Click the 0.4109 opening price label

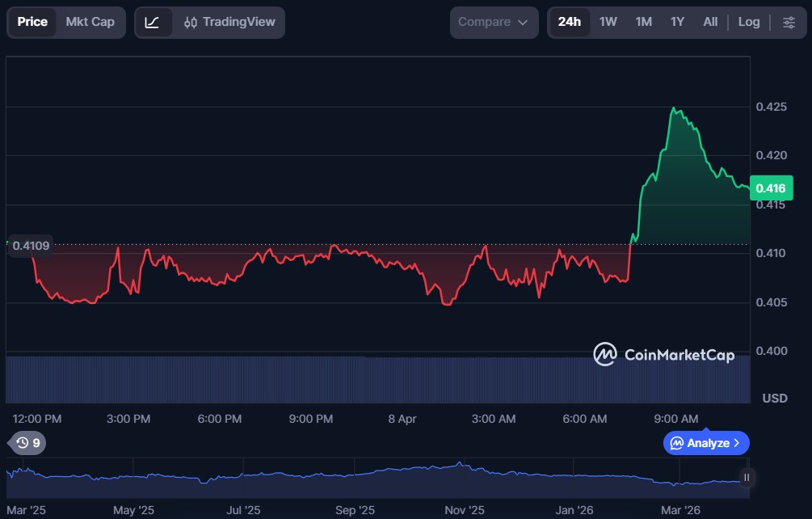point(31,245)
